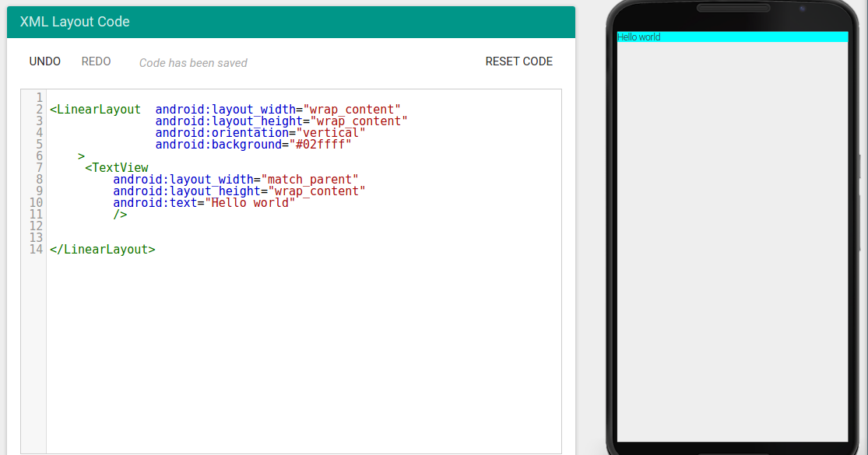
Task: Click the android:text="Hello world" line
Action: [x=204, y=202]
